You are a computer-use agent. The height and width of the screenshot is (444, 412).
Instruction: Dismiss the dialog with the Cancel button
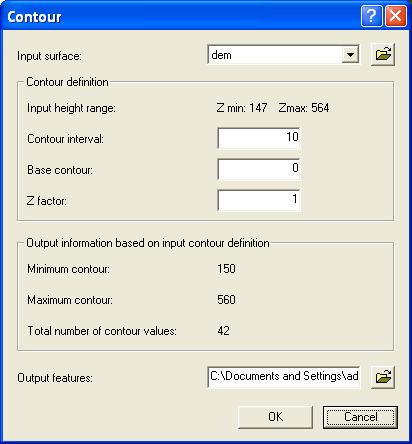[x=360, y=417]
